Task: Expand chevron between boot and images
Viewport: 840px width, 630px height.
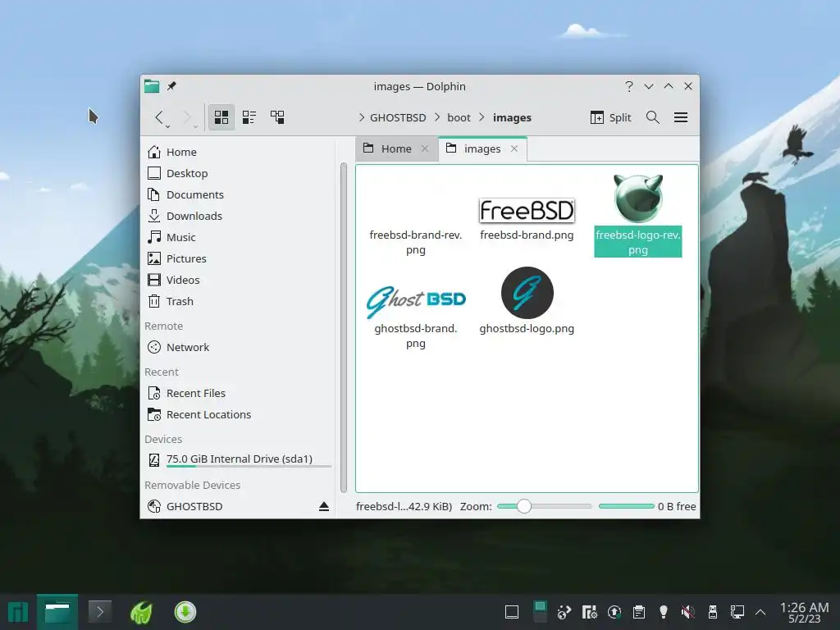Action: [482, 117]
